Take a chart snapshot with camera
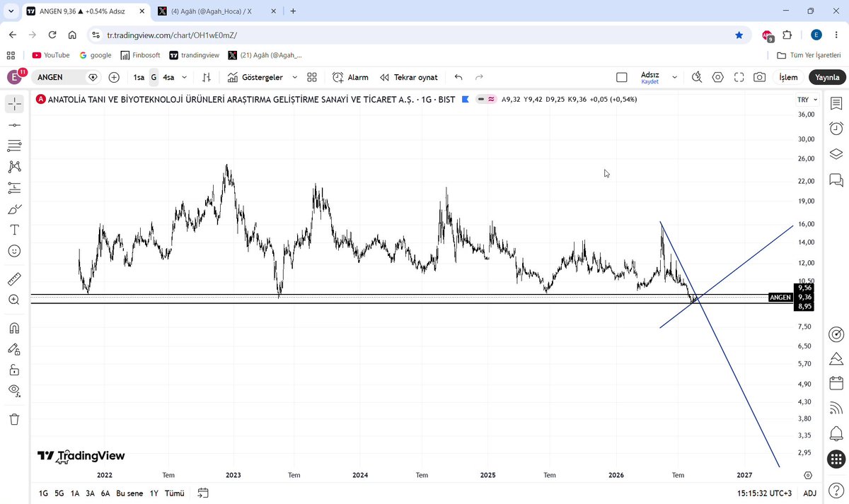 pyautogui.click(x=759, y=77)
